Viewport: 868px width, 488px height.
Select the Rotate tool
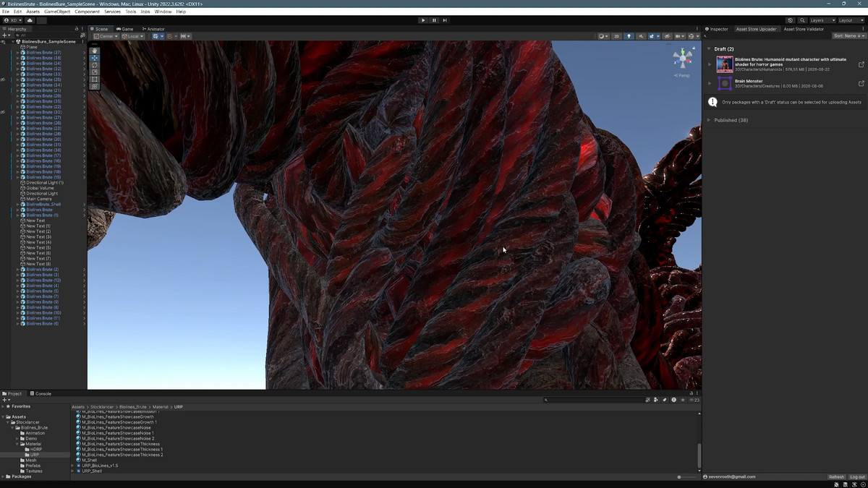pyautogui.click(x=95, y=65)
